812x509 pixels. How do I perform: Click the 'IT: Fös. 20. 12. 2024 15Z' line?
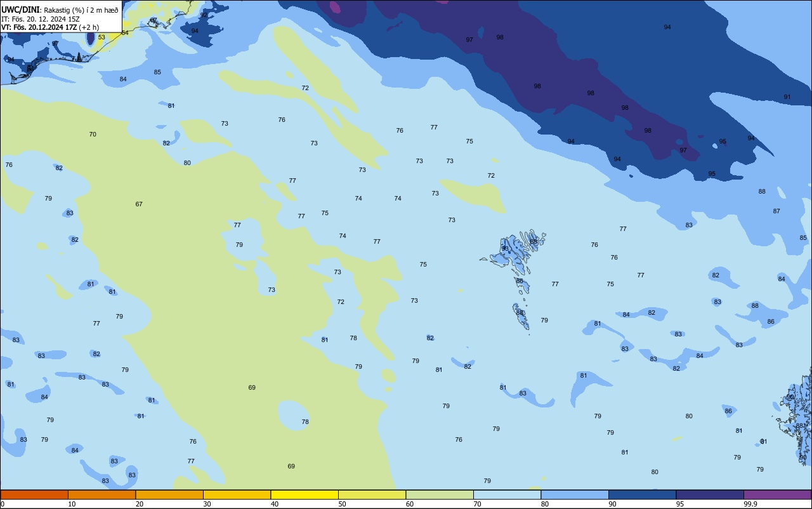[x=41, y=19]
